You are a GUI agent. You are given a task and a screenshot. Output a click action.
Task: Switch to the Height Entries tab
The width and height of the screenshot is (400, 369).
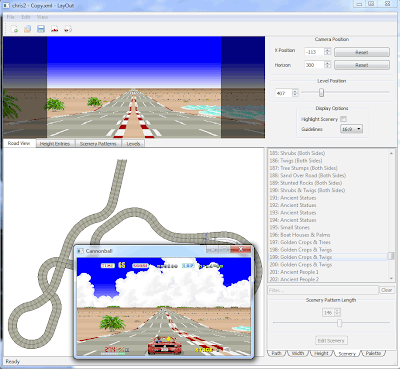click(x=55, y=144)
